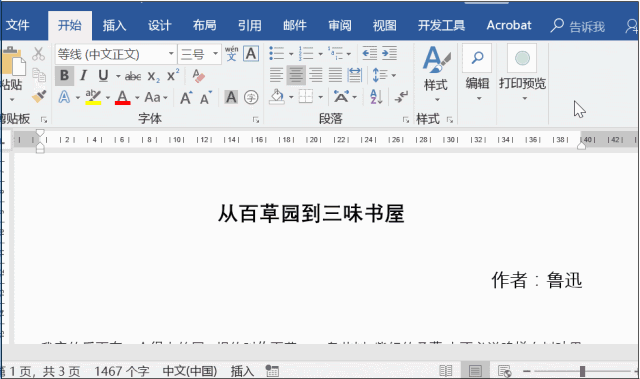The height and width of the screenshot is (379, 640).
Task: Switch to Read Mode view icon
Action: pos(446,371)
